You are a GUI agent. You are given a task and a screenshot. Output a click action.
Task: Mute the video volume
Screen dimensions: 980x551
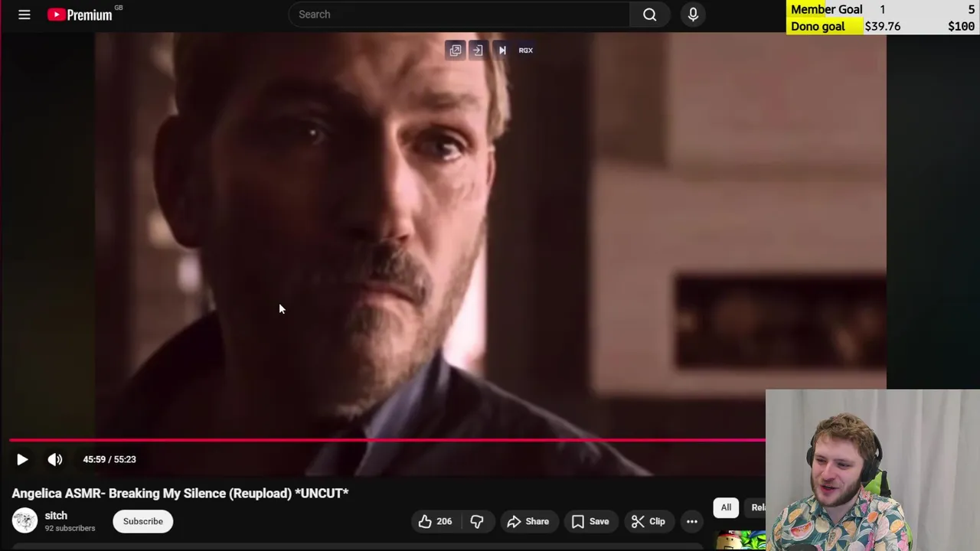click(x=55, y=459)
